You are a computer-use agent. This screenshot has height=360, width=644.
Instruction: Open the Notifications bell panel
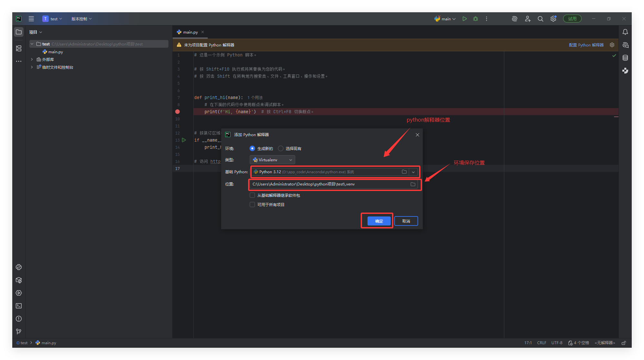625,32
